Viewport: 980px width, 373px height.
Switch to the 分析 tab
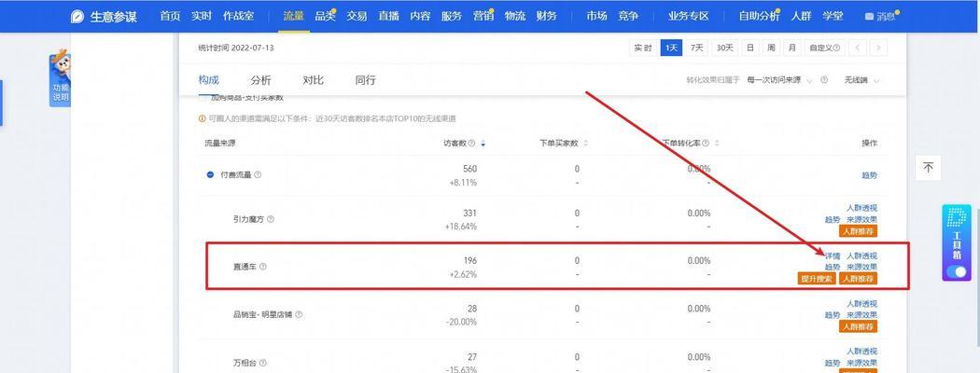(260, 80)
